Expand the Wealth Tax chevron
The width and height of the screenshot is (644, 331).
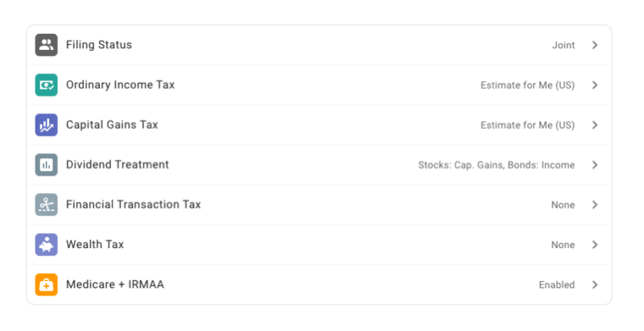click(595, 244)
